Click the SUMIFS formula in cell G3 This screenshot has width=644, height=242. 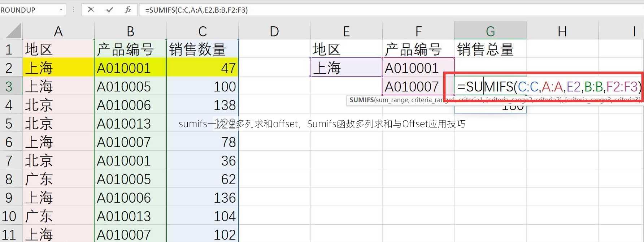tap(549, 87)
